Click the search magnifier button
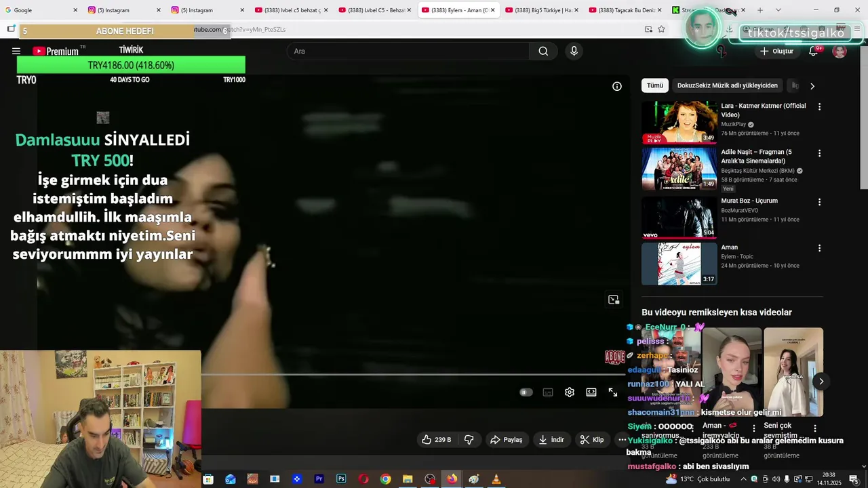This screenshot has height=488, width=868. tap(543, 51)
